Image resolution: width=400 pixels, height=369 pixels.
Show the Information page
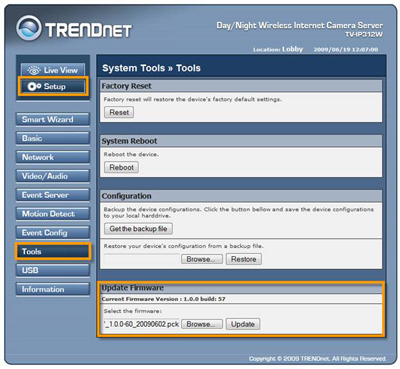[x=53, y=289]
